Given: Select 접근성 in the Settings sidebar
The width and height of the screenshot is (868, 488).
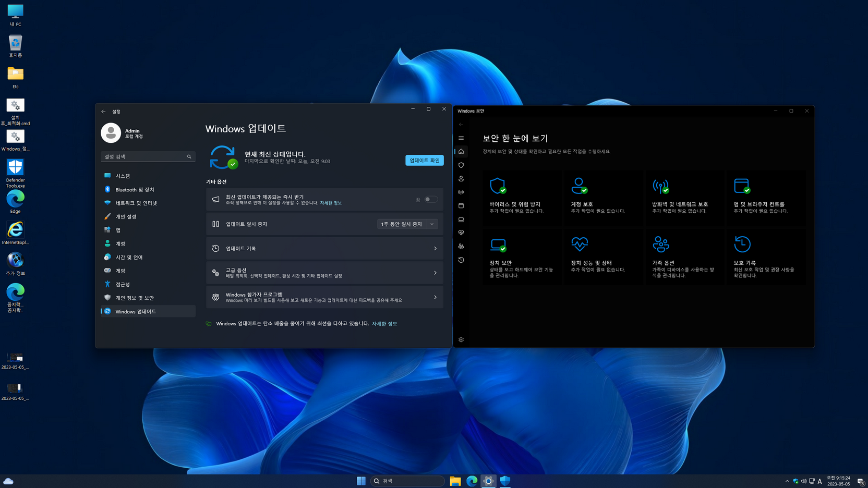Looking at the screenshot, I should coord(148,284).
